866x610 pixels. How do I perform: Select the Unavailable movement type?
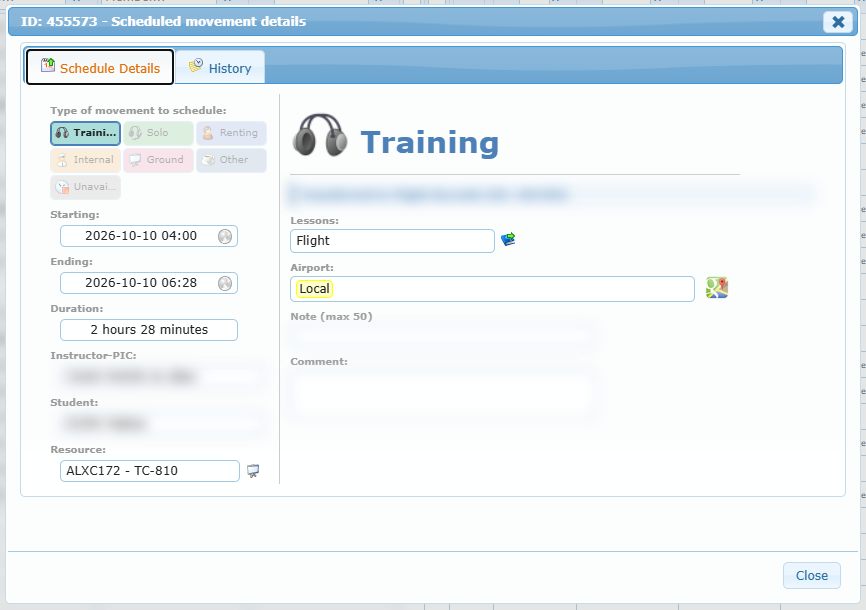[x=86, y=187]
